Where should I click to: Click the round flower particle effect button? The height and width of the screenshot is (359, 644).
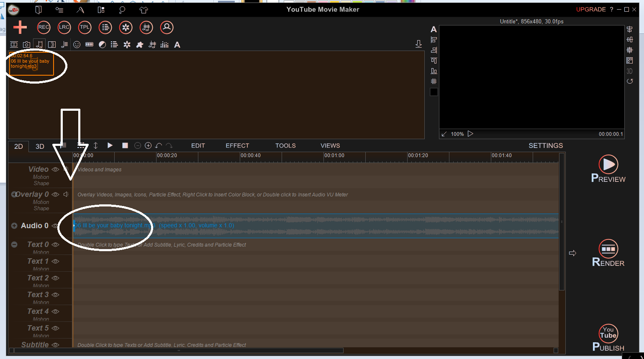(126, 27)
